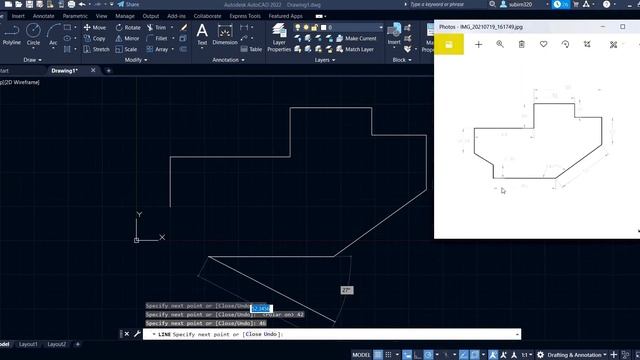Click the Save icon in quick access toolbar
Screen dimensions: 640x360
[x=29, y=4]
